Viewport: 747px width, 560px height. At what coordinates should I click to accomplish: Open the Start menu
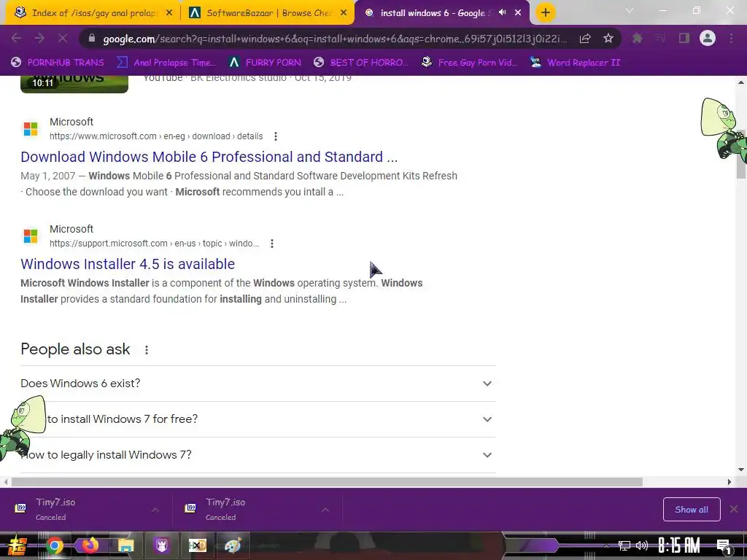[17, 545]
